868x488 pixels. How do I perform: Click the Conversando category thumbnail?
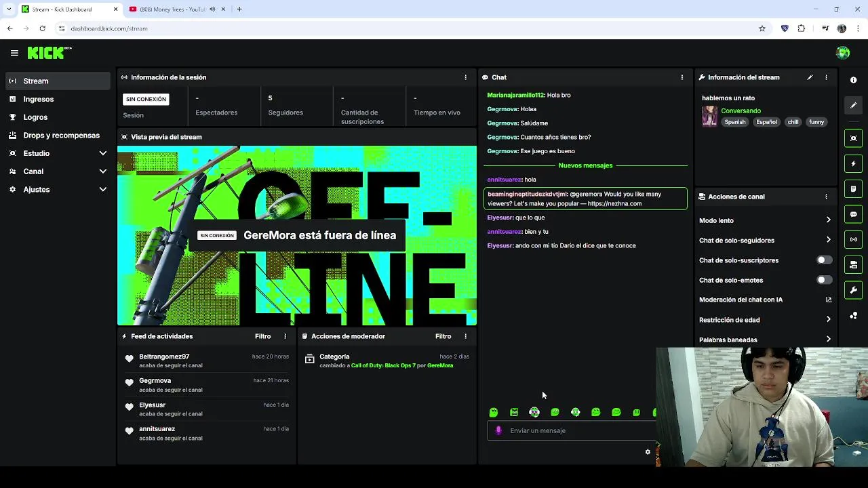pyautogui.click(x=709, y=116)
